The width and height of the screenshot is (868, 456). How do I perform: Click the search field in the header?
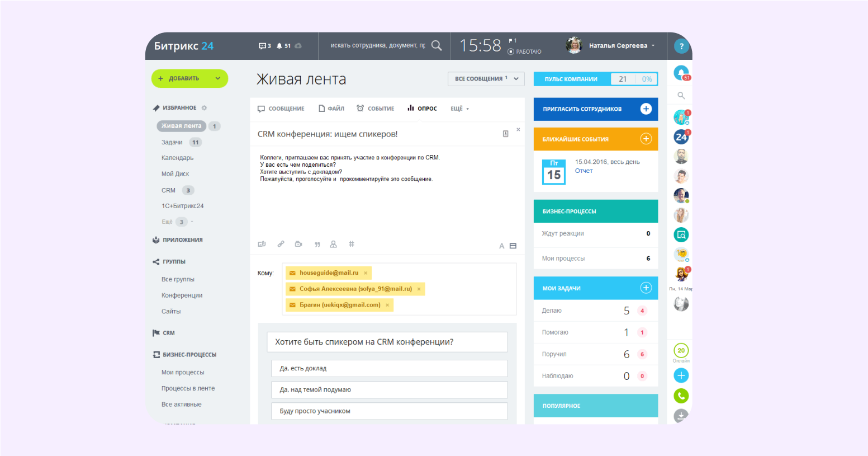pyautogui.click(x=378, y=45)
